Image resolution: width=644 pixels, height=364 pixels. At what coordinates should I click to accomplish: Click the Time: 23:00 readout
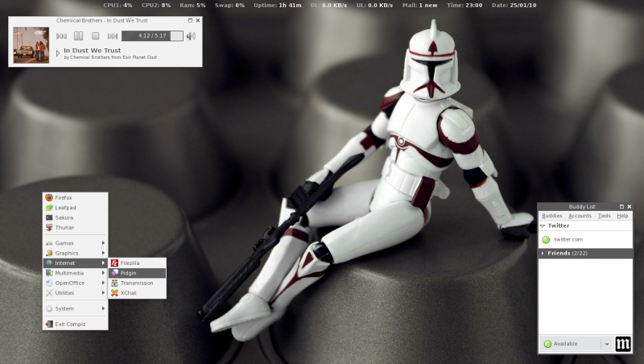tap(464, 6)
